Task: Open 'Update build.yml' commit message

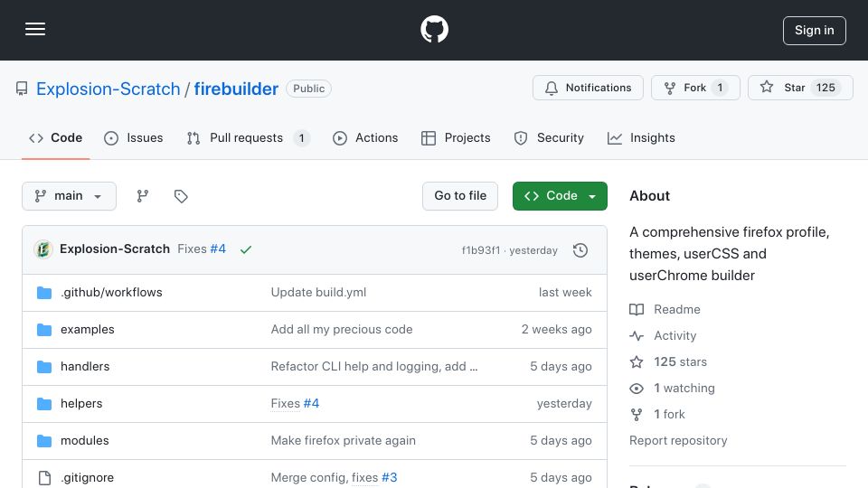Action: 318,292
